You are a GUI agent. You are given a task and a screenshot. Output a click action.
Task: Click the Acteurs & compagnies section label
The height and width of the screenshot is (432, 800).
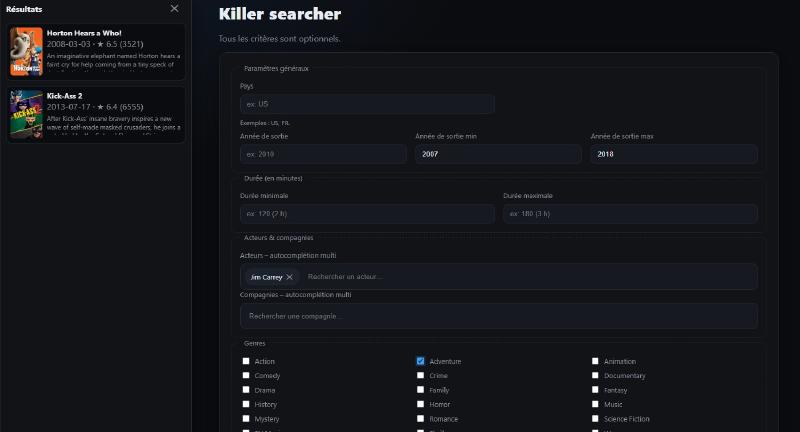point(279,238)
